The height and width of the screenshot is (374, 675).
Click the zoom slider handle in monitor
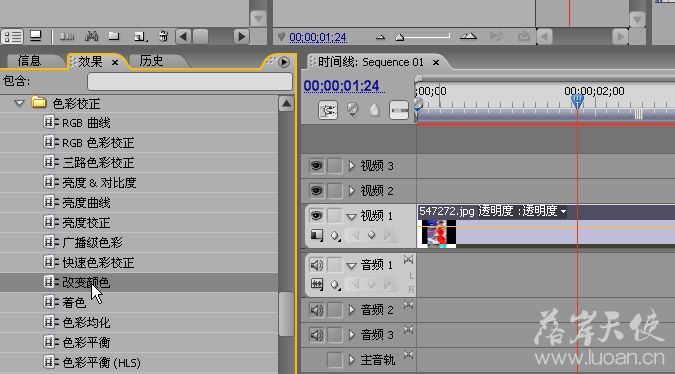399,38
